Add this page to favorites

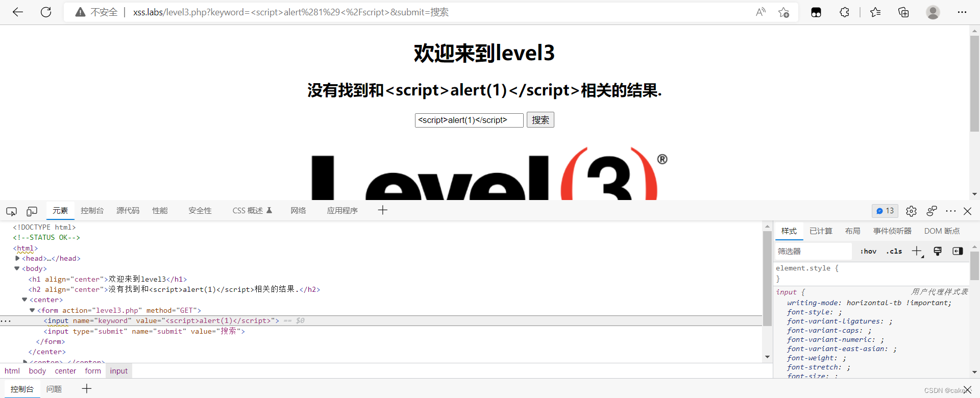[784, 12]
